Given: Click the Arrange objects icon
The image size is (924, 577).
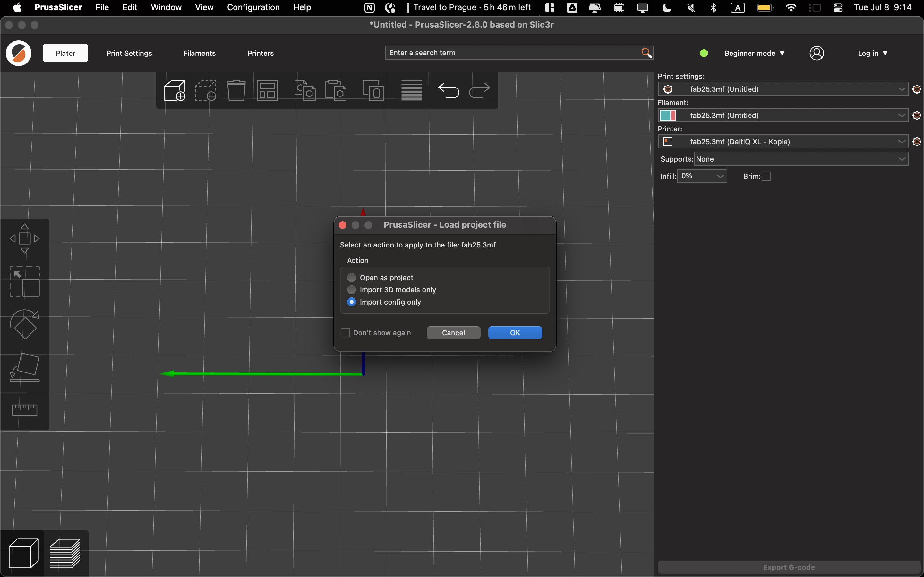Looking at the screenshot, I should 267,90.
